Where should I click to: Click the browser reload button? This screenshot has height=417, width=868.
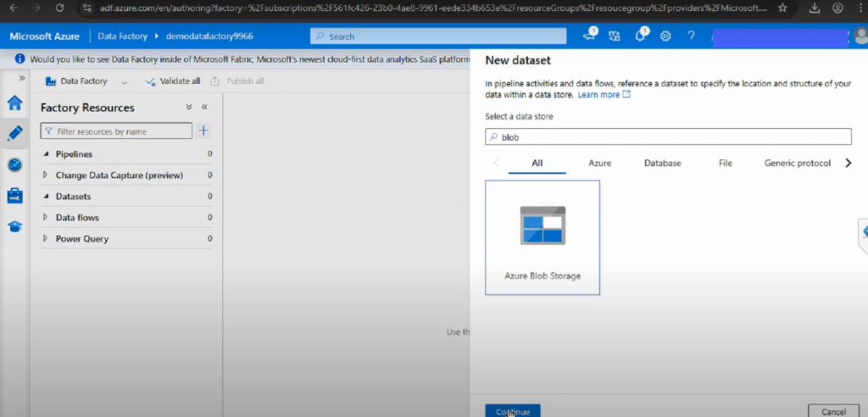tap(60, 8)
